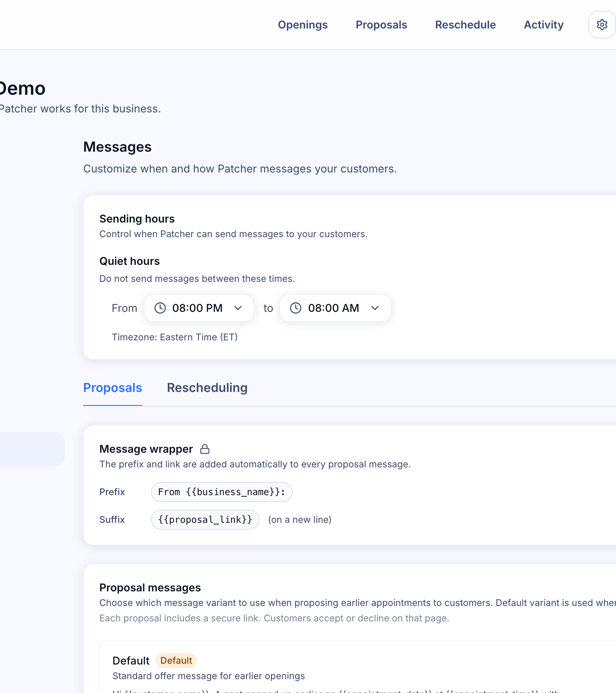Click the 08:00 AM time value
616x693 pixels.
click(333, 308)
